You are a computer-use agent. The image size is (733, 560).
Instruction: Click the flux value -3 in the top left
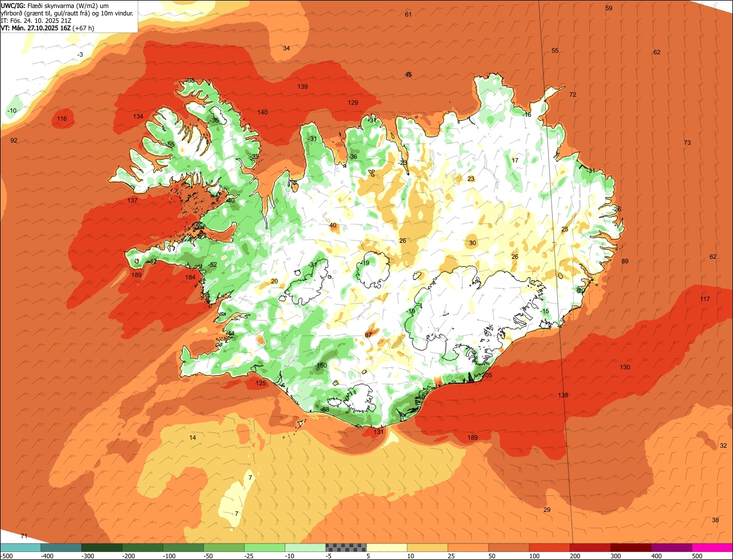pyautogui.click(x=80, y=54)
